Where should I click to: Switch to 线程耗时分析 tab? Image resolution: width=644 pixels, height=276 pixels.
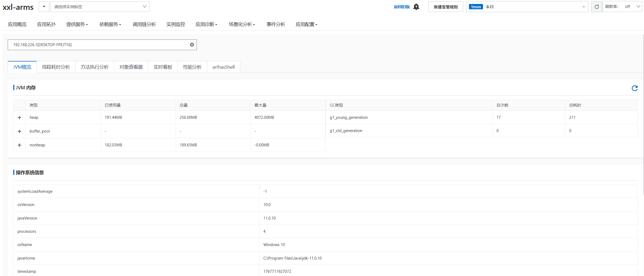(x=56, y=67)
